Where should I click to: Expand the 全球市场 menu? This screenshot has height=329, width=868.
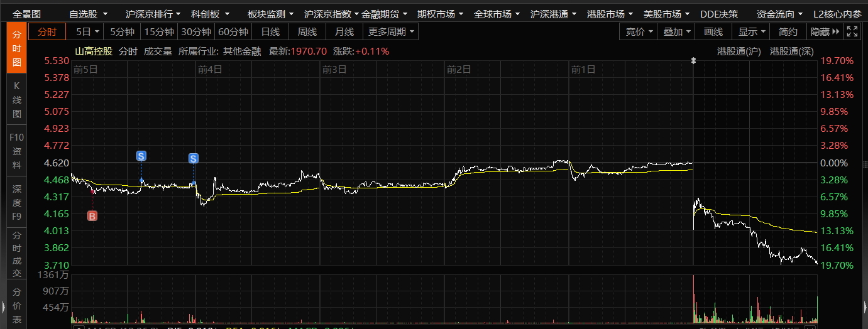(497, 14)
